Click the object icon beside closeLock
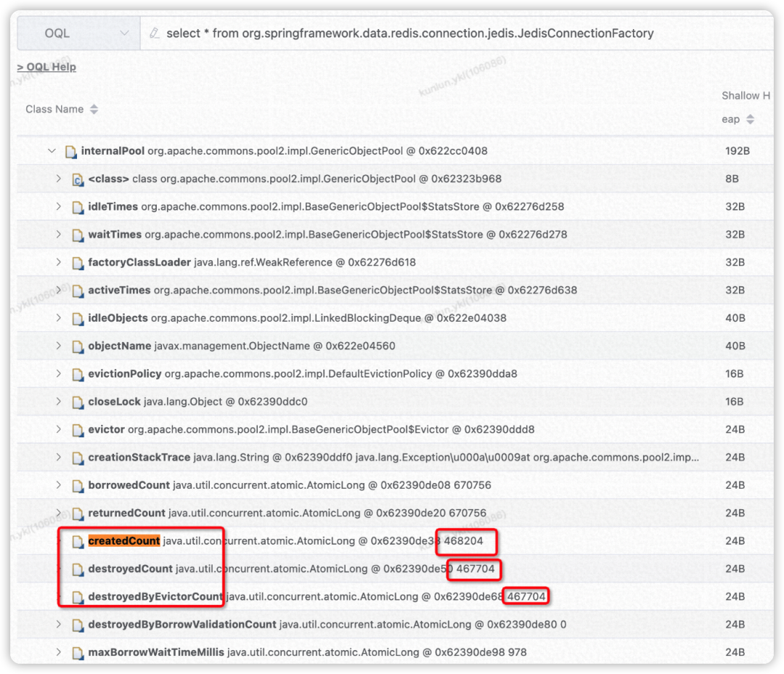 point(78,402)
